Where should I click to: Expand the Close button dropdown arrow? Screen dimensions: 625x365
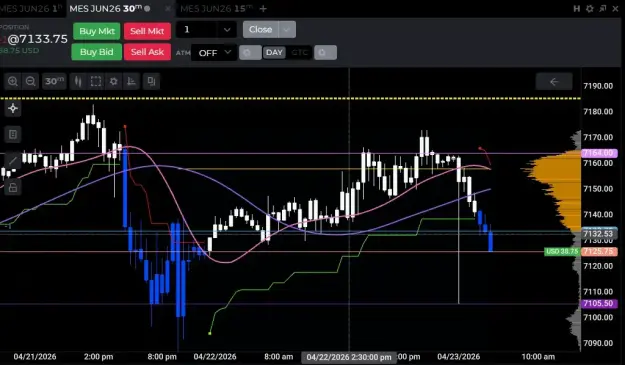tap(287, 30)
